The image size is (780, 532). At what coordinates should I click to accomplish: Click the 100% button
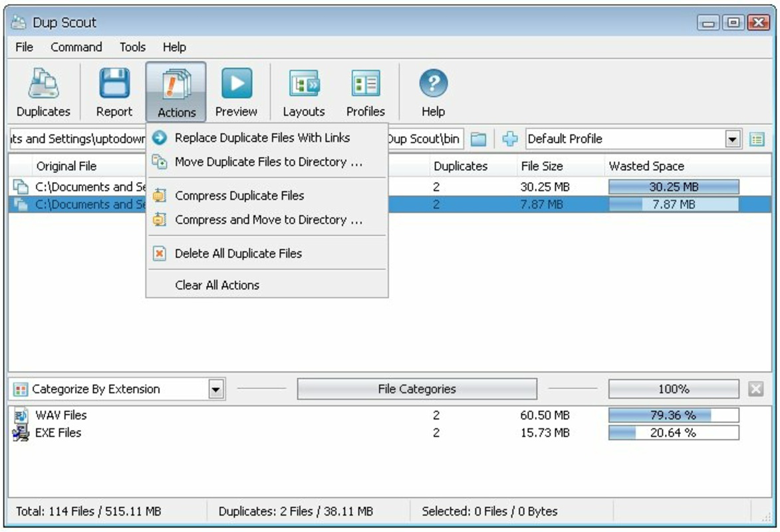[674, 388]
